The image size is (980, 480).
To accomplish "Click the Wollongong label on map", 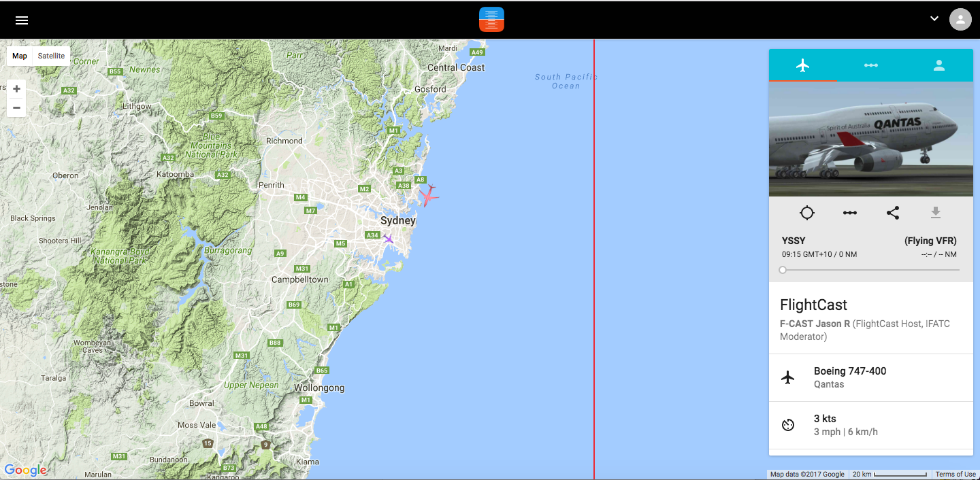I will [x=319, y=388].
